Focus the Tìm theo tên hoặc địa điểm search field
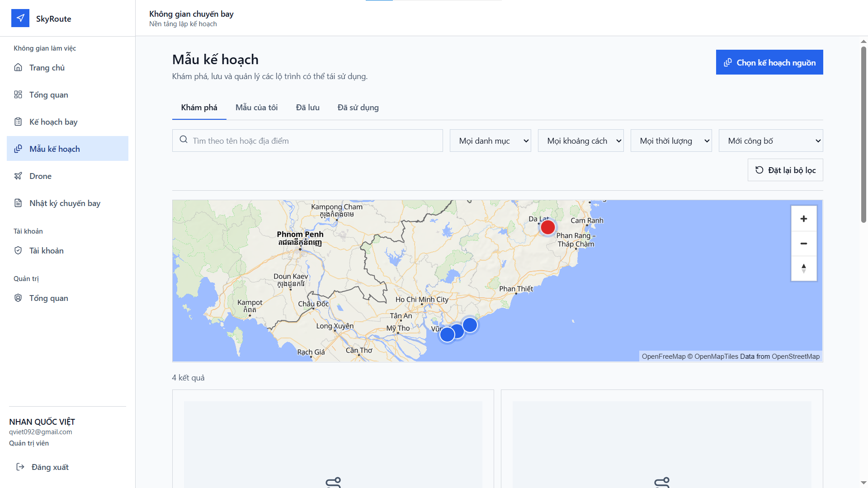The width and height of the screenshot is (868, 488). (307, 141)
